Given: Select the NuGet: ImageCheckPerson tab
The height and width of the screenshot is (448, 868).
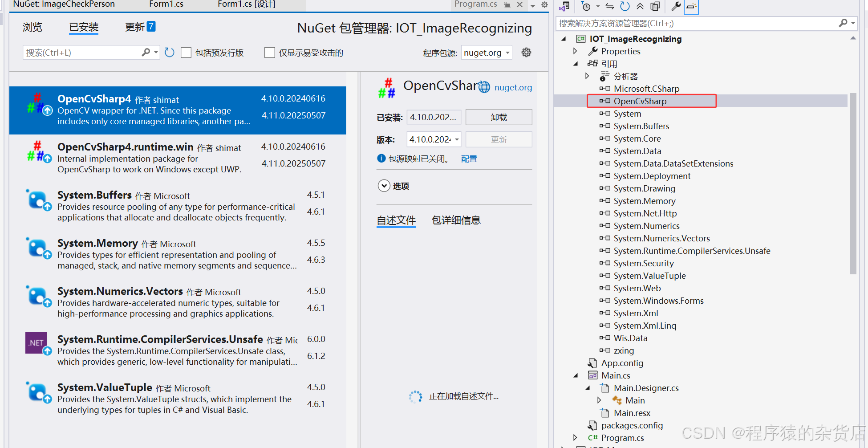Looking at the screenshot, I should (64, 4).
